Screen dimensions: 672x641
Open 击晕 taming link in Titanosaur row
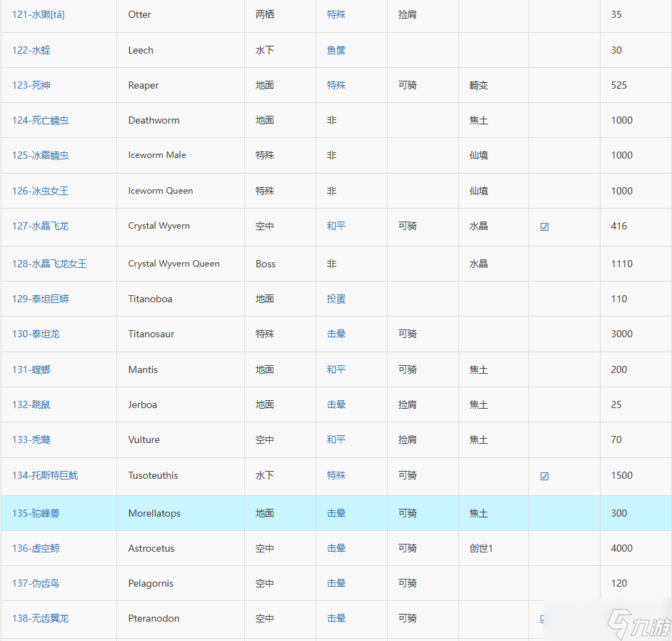[336, 334]
